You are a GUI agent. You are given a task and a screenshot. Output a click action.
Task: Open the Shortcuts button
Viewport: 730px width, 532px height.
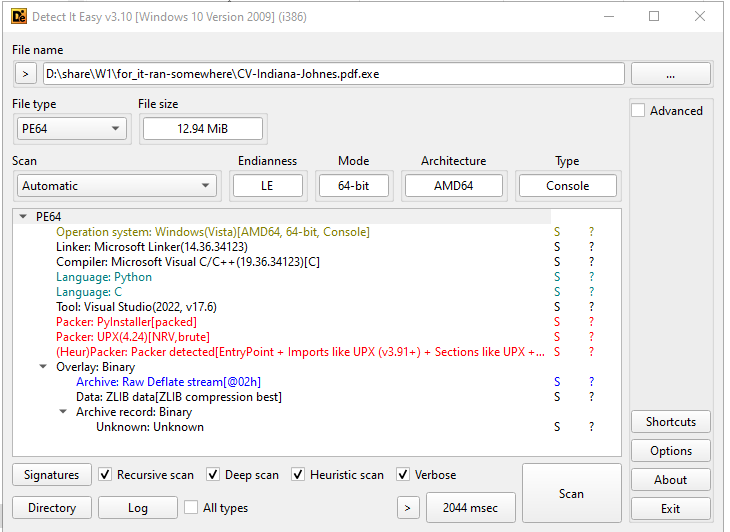point(670,422)
